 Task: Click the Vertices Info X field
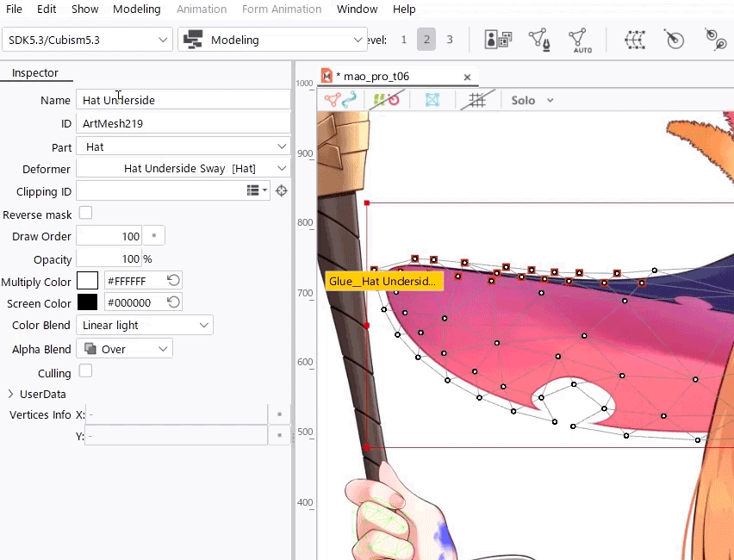(x=176, y=414)
